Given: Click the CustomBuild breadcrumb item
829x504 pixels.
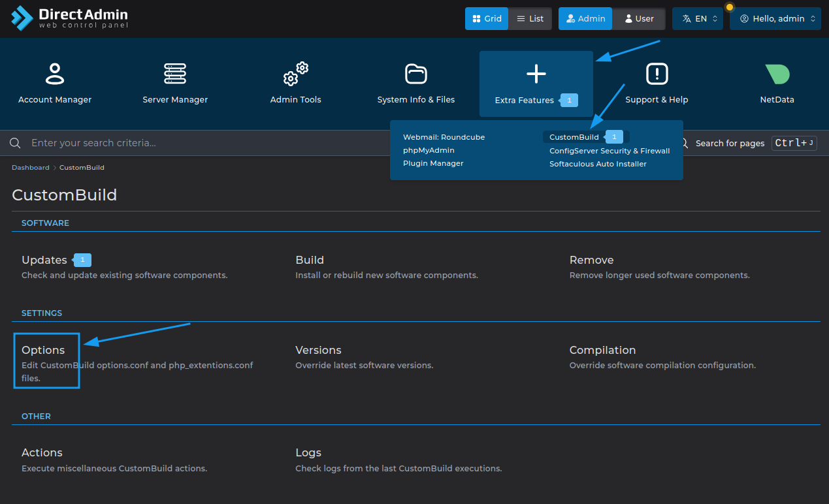Looking at the screenshot, I should point(82,168).
